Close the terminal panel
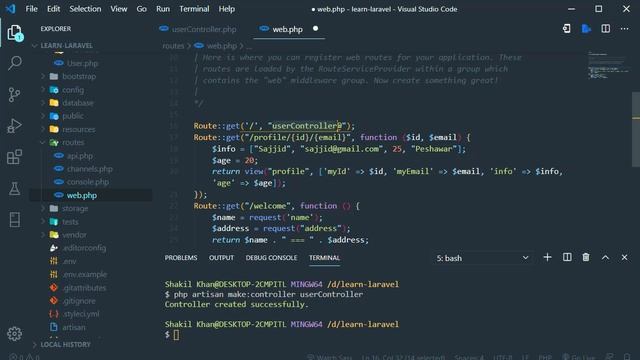 [624, 258]
